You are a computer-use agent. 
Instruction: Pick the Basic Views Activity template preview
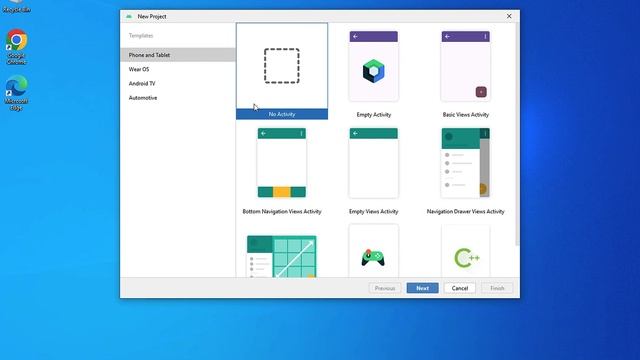tap(465, 66)
